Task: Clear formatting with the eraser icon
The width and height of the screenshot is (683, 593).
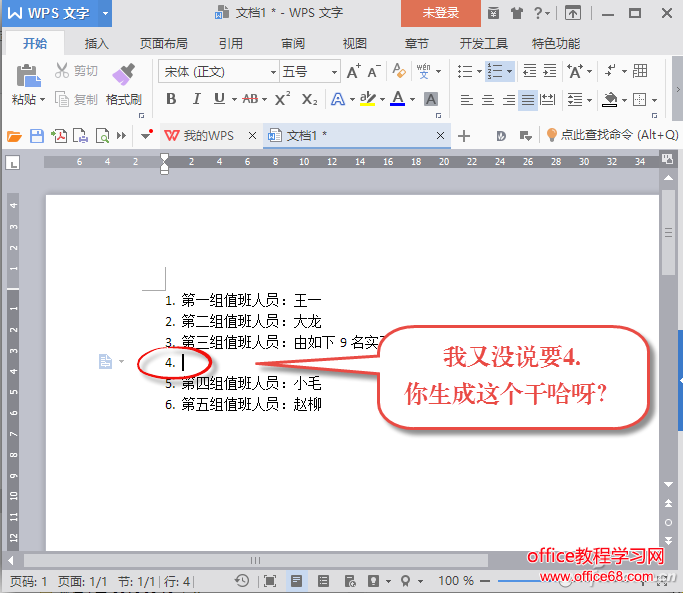Action: pos(399,71)
